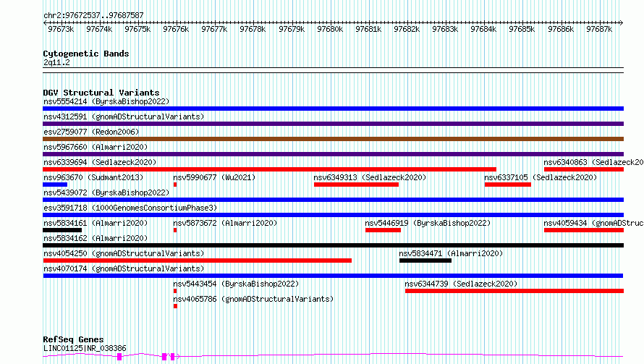
Task: Click the 97687k ruler tick label
Action: point(599,29)
